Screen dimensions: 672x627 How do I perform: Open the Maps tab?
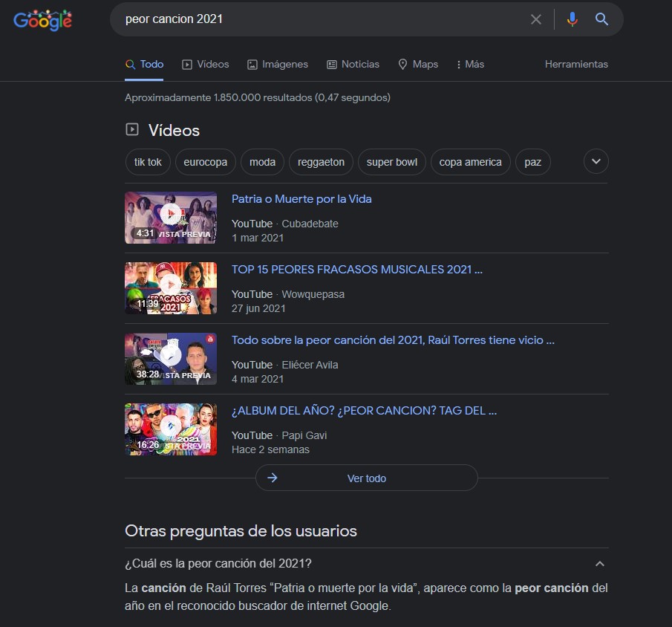coord(418,65)
